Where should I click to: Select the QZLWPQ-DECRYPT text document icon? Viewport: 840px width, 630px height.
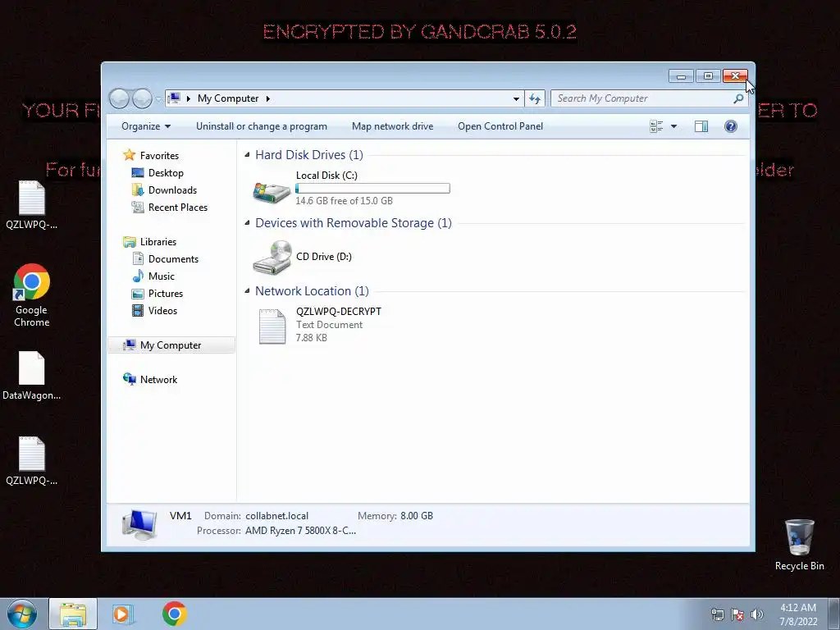272,326
